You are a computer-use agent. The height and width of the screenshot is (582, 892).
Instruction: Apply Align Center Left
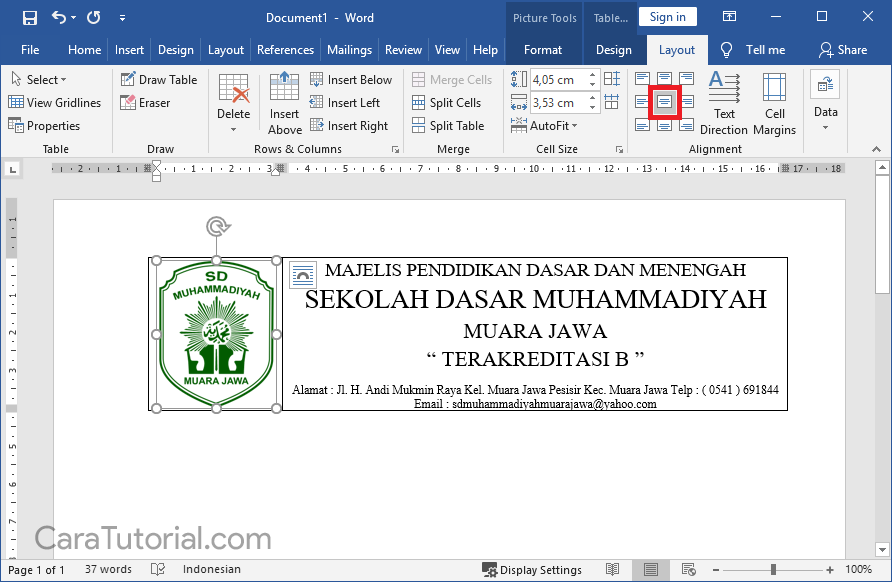(x=642, y=102)
